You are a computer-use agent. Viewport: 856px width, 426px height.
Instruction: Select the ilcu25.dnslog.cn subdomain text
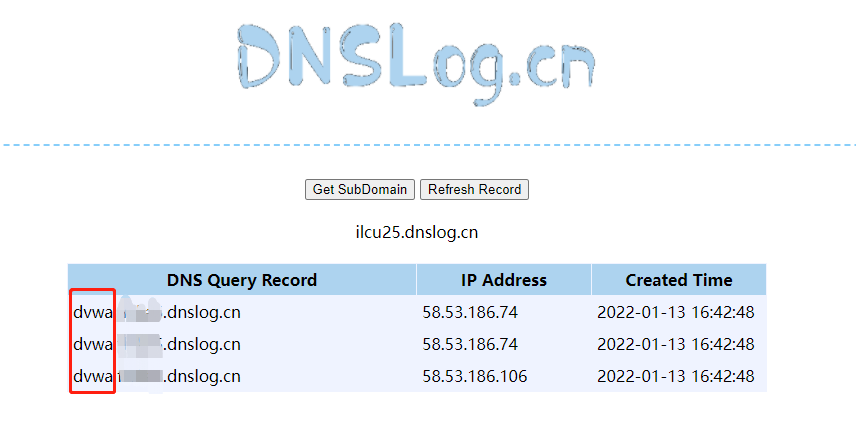point(417,232)
